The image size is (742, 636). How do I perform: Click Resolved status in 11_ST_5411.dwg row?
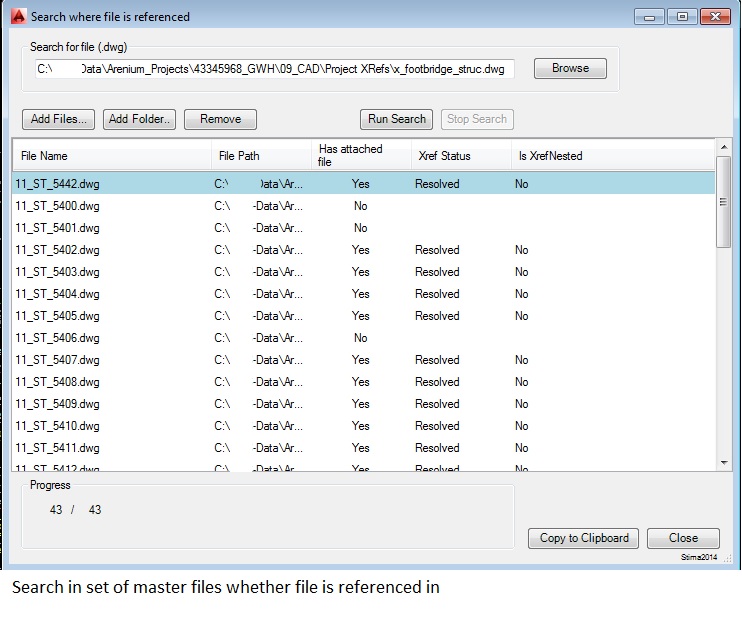click(x=437, y=448)
